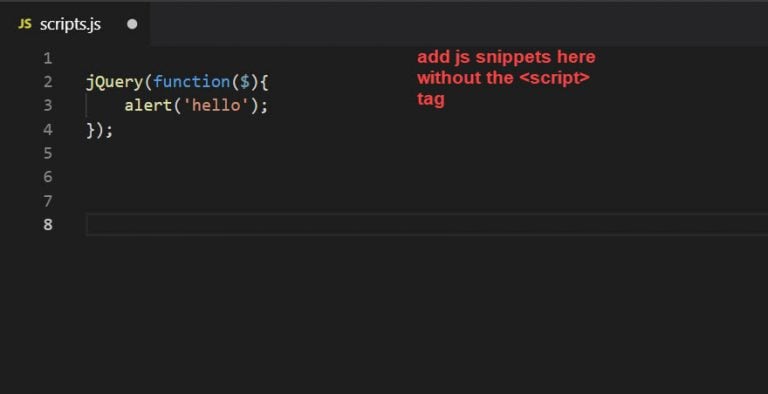Place cursor in the empty highlighted line 8

pos(427,225)
